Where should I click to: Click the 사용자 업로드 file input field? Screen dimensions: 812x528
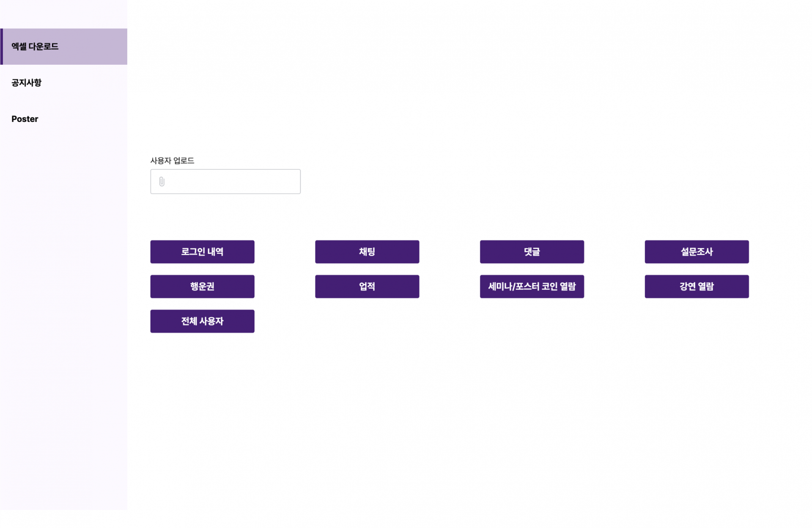coord(225,181)
